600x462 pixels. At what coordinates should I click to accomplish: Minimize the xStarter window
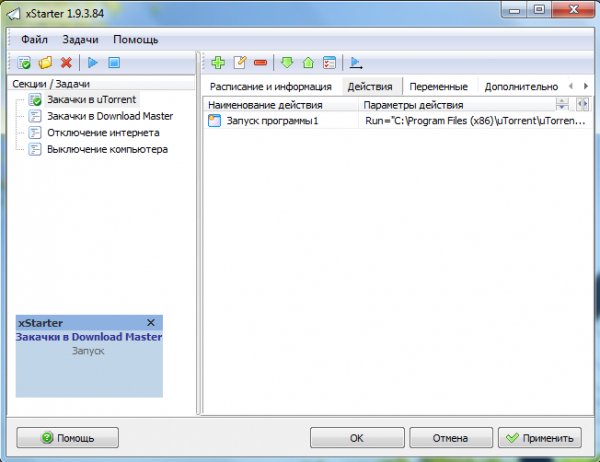coord(514,10)
